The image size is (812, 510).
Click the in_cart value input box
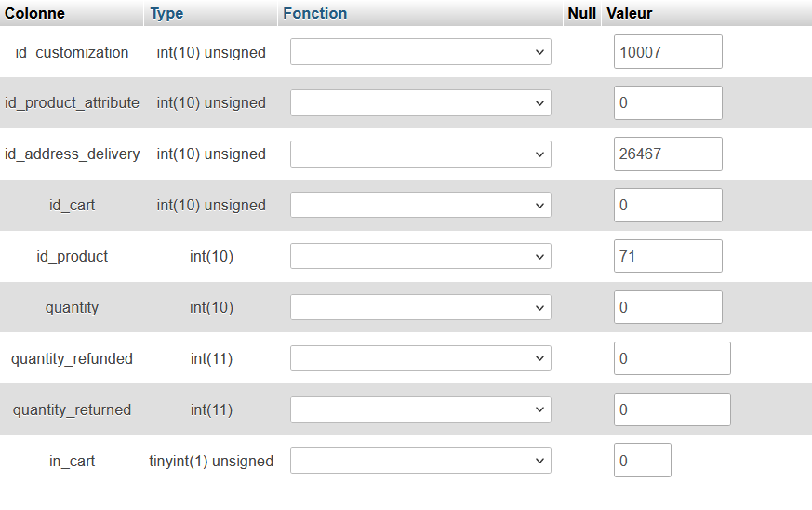[642, 461]
